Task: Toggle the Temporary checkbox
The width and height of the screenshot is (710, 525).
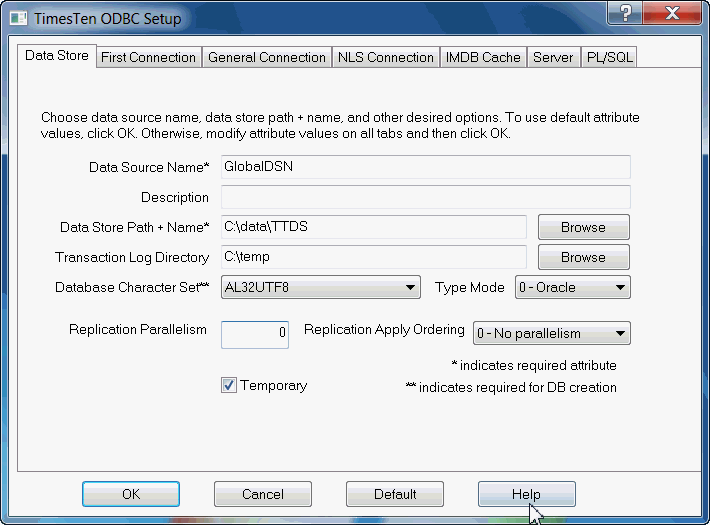Action: [x=228, y=386]
